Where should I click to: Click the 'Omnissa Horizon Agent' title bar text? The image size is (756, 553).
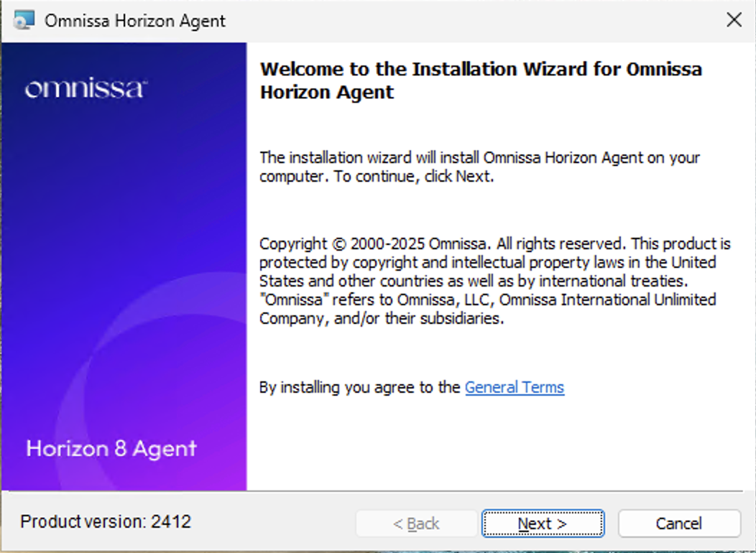135,21
